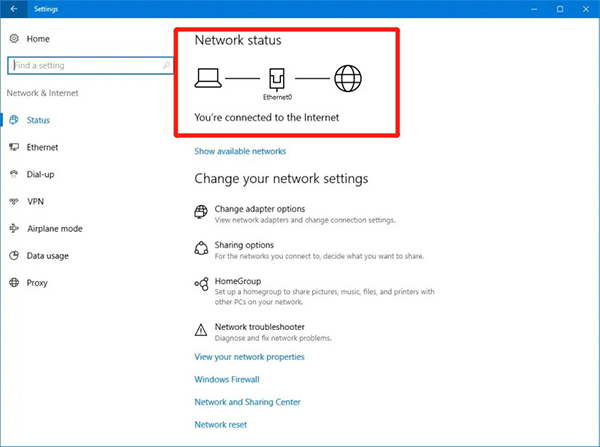Click the Dial-up phone icon

(x=14, y=174)
